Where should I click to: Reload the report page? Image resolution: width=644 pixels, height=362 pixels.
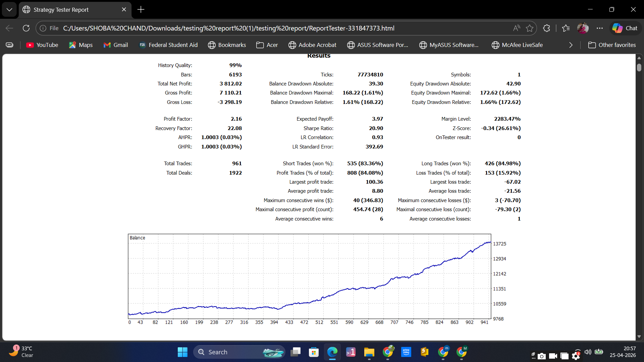click(26, 28)
